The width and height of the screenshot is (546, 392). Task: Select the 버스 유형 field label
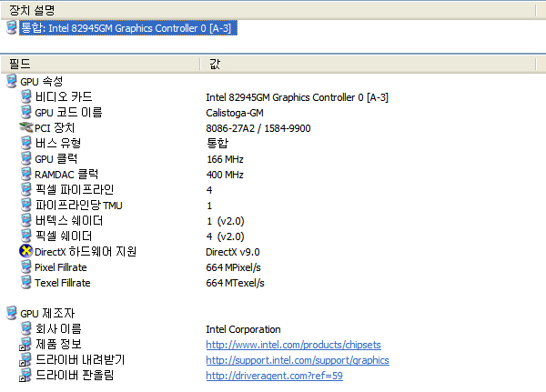pyautogui.click(x=58, y=143)
